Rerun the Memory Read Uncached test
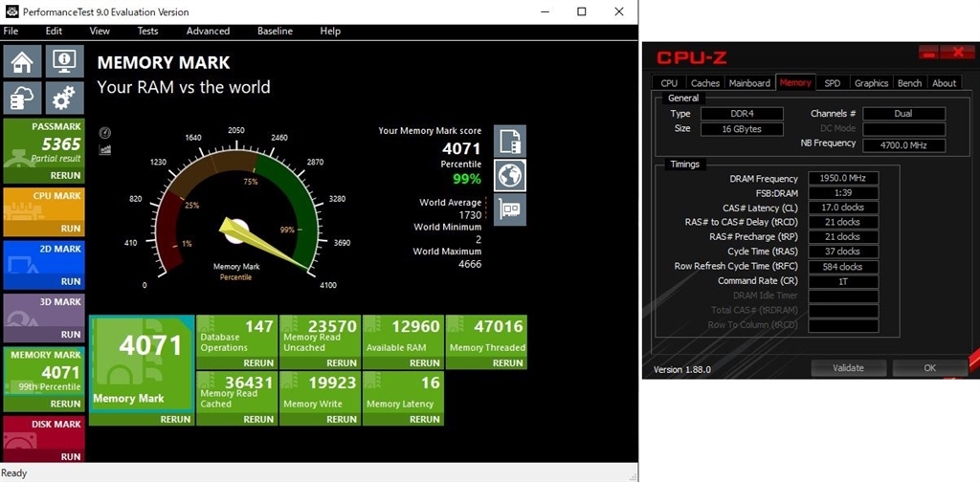980x482 pixels. coord(342,362)
